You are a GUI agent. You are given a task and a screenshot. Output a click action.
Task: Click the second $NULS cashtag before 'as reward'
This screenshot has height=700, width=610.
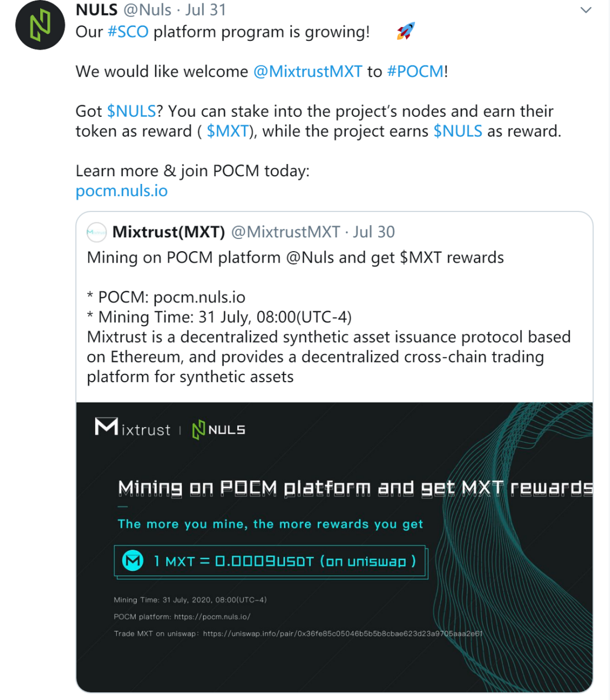click(x=458, y=131)
